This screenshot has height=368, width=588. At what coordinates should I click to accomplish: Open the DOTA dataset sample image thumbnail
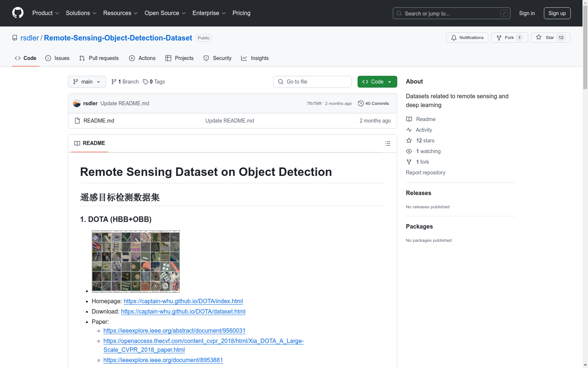(x=136, y=261)
